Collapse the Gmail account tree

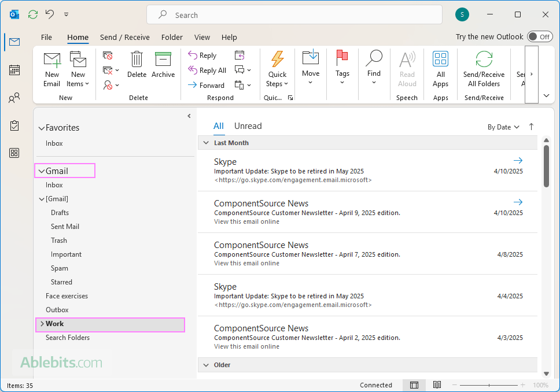[42, 171]
